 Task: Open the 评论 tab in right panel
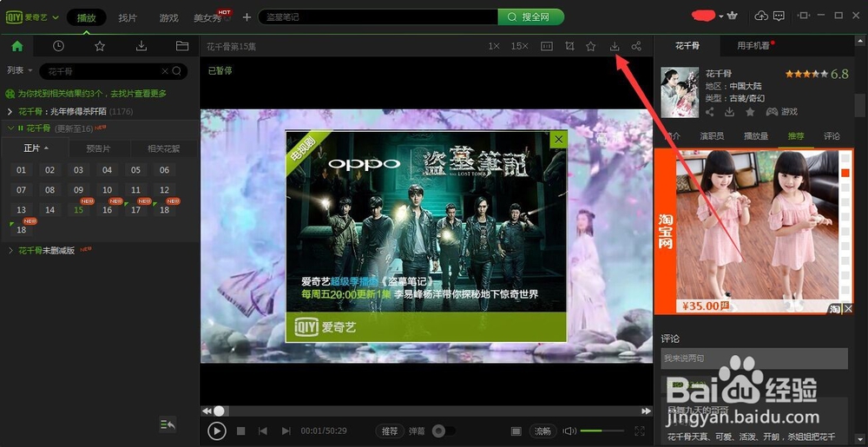coord(832,135)
